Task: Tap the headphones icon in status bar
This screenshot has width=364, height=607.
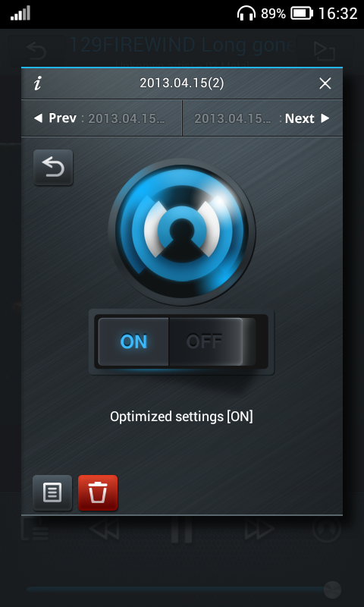Action: tap(246, 14)
